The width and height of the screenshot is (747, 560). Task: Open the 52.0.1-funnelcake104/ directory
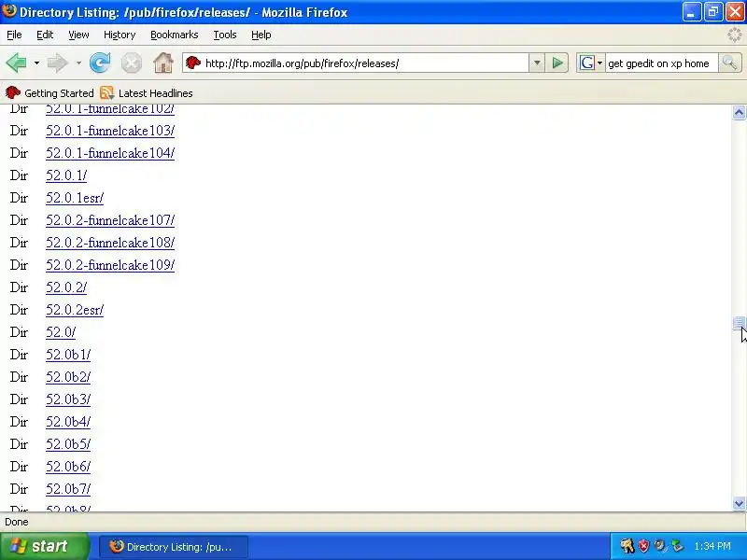pyautogui.click(x=110, y=153)
